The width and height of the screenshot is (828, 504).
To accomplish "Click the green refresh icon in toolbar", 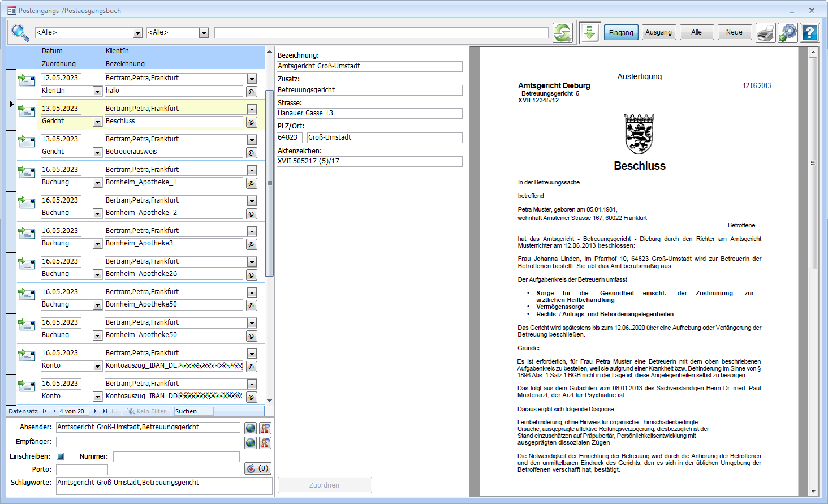I will tap(563, 33).
